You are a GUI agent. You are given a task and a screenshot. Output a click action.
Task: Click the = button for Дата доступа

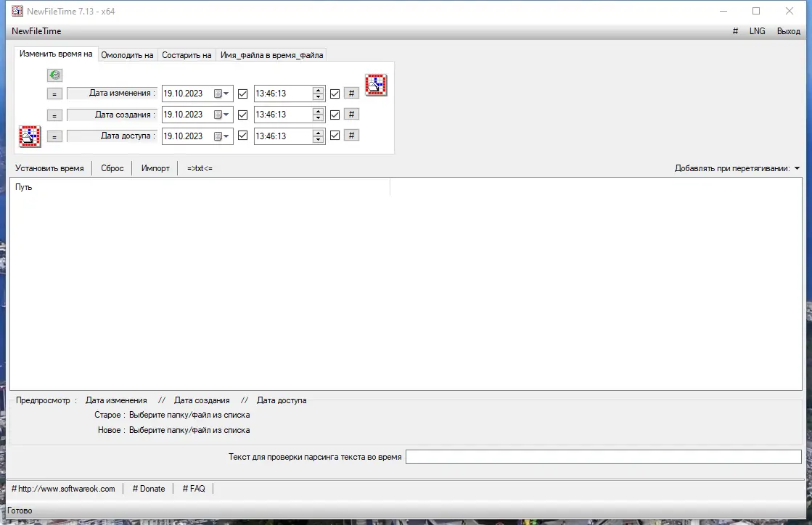tap(54, 136)
